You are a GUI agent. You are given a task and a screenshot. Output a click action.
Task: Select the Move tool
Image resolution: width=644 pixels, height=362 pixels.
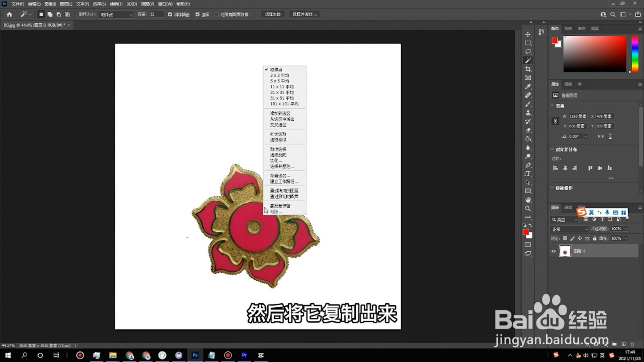pyautogui.click(x=528, y=34)
